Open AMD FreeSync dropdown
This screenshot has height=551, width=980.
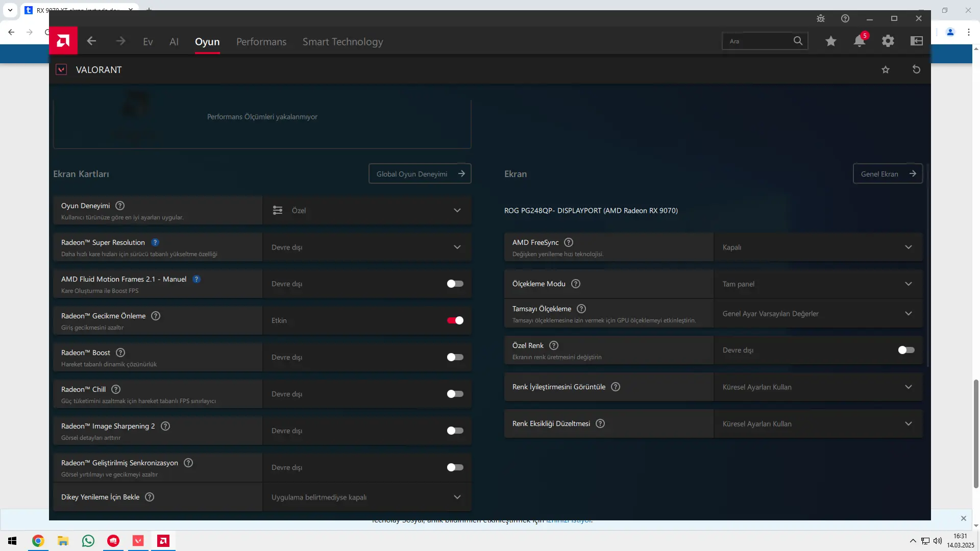point(818,247)
